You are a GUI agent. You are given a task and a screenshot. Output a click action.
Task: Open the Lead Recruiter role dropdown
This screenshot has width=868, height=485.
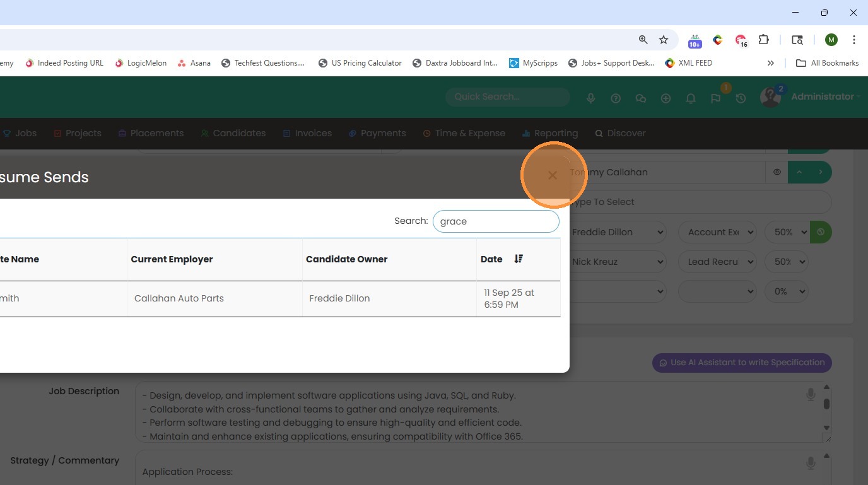pos(717,262)
